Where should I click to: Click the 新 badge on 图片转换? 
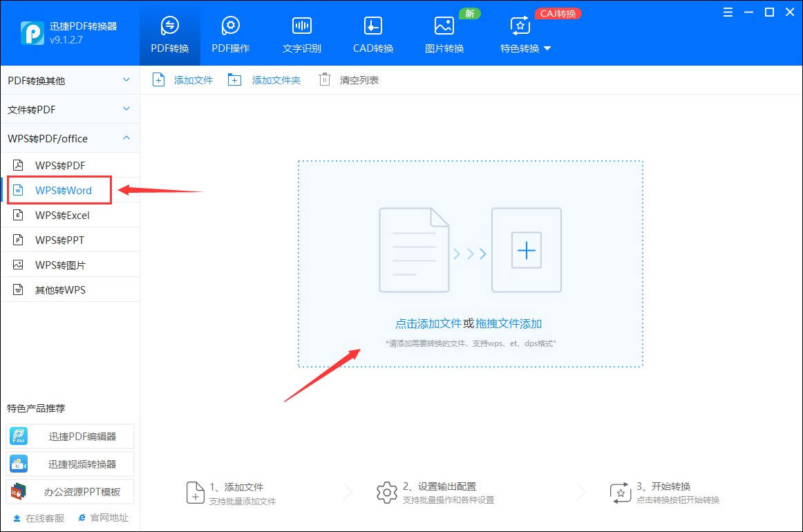tap(470, 13)
